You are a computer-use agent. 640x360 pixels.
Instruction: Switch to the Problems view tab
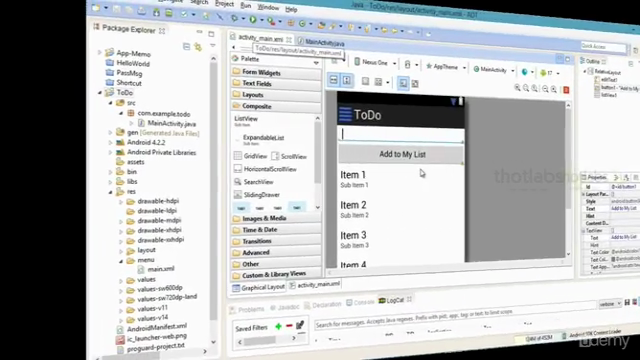pos(247,309)
